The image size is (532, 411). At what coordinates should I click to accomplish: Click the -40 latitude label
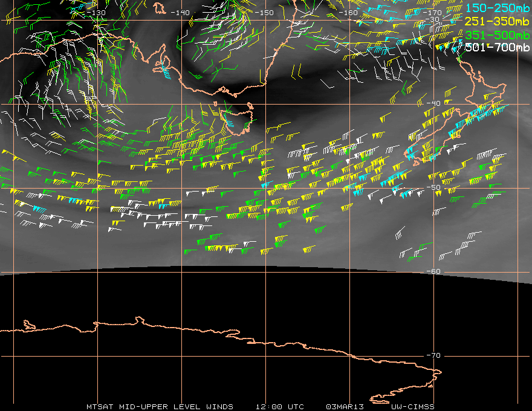433,103
